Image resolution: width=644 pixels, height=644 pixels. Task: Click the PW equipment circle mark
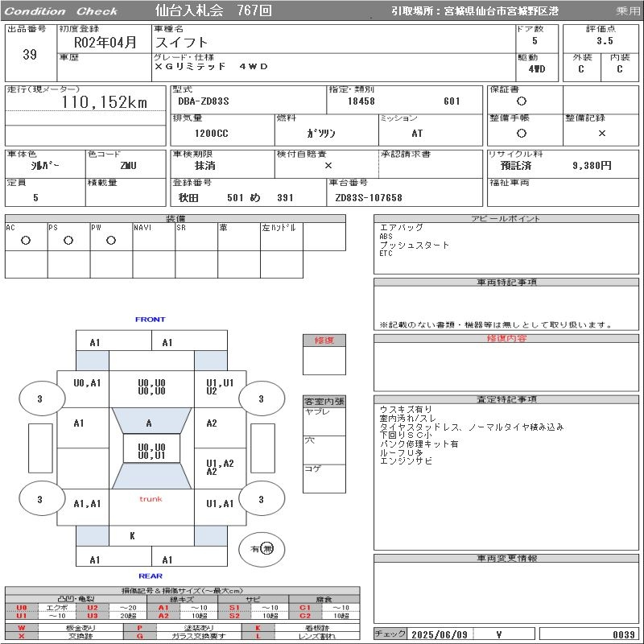coord(111,241)
